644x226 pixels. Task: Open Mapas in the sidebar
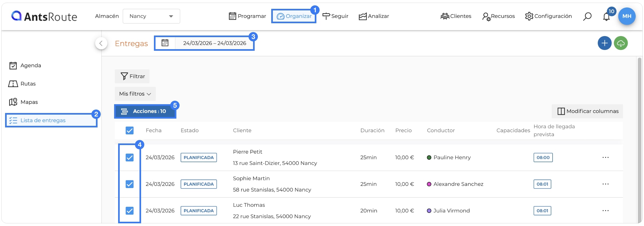[23, 102]
